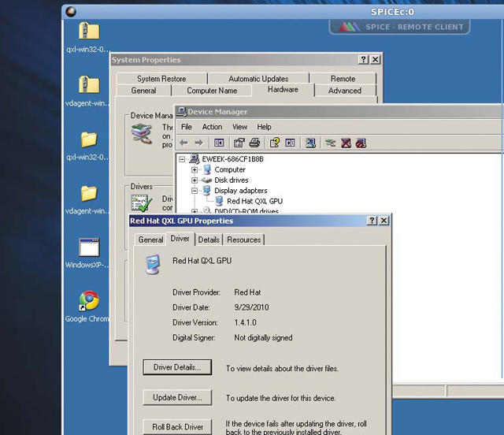Select the plain vdagent-win folder on desktop
This screenshot has height=435, width=504.
89,193
